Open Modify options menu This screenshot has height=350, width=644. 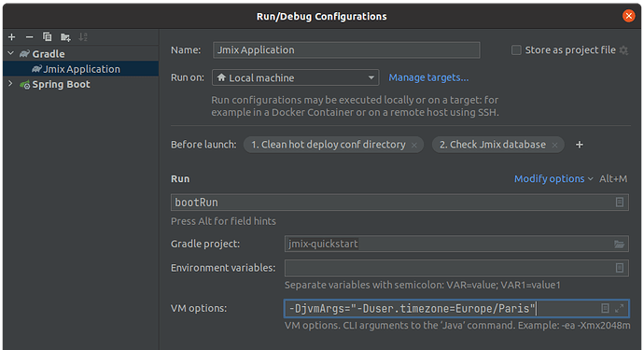(553, 178)
